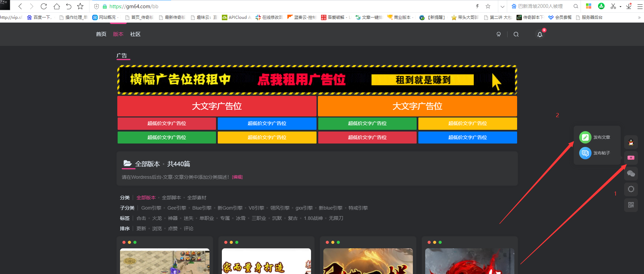Click 发布文章 in the floating menu
This screenshot has height=274, width=644.
595,137
